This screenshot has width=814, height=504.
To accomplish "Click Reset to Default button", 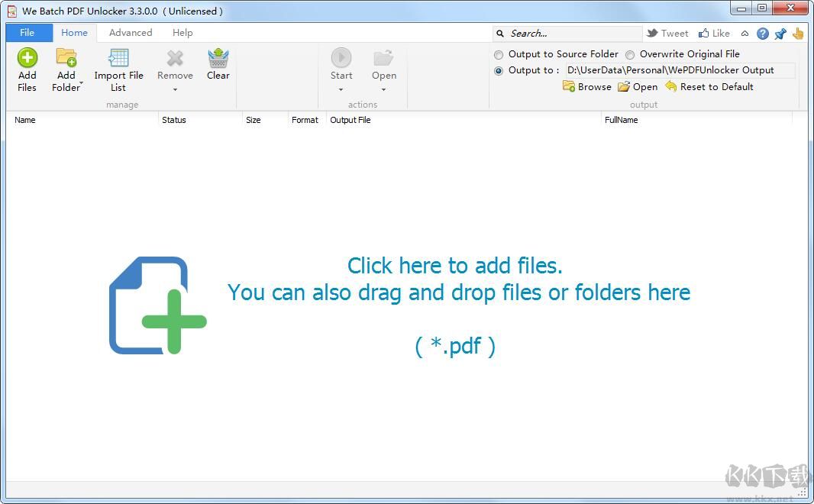I will click(709, 86).
